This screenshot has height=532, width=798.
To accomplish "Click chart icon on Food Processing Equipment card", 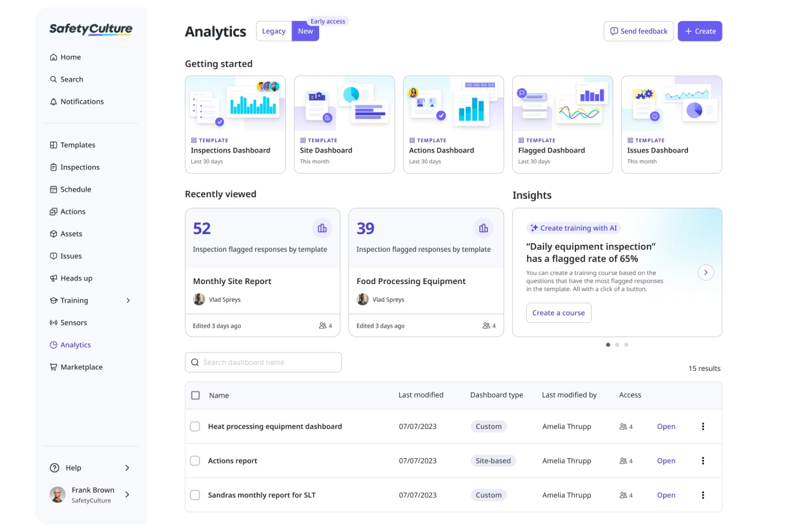I will pos(484,229).
